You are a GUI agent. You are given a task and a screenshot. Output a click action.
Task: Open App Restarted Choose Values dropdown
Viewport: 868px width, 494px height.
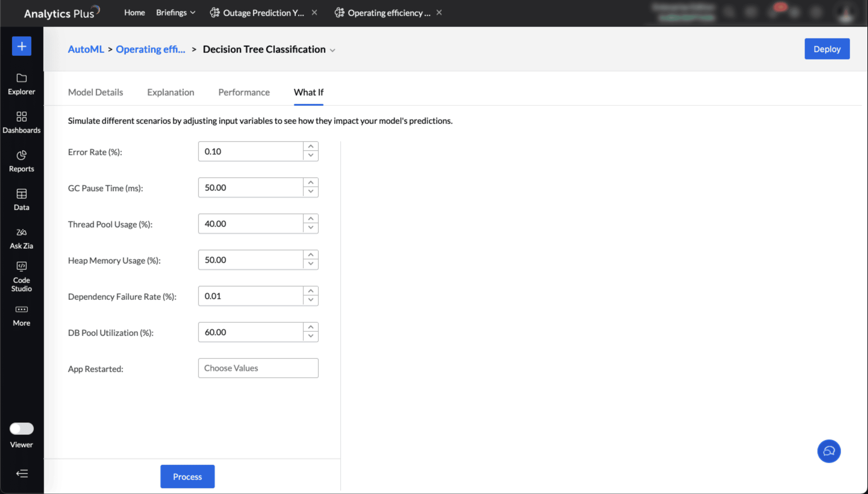[258, 368]
